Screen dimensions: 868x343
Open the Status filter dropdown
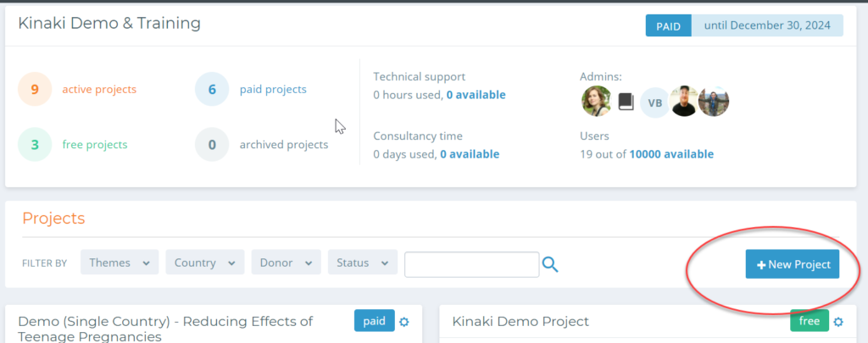(x=363, y=263)
